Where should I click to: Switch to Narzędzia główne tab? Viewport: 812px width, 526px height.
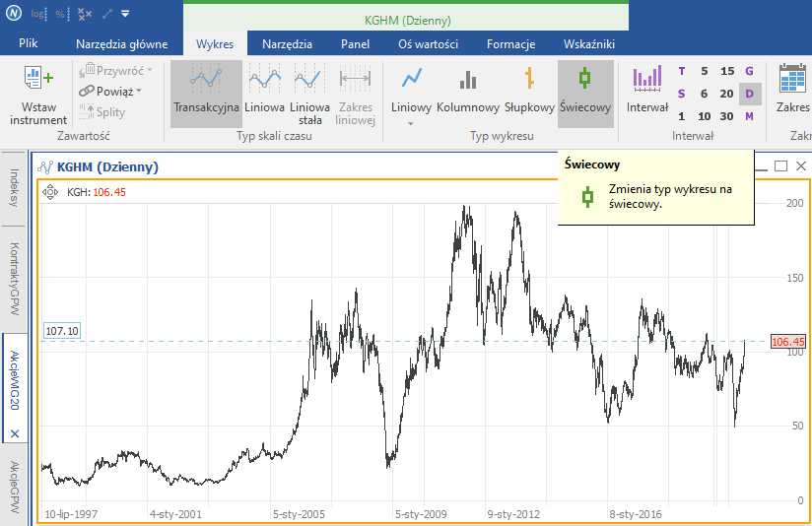(x=121, y=44)
